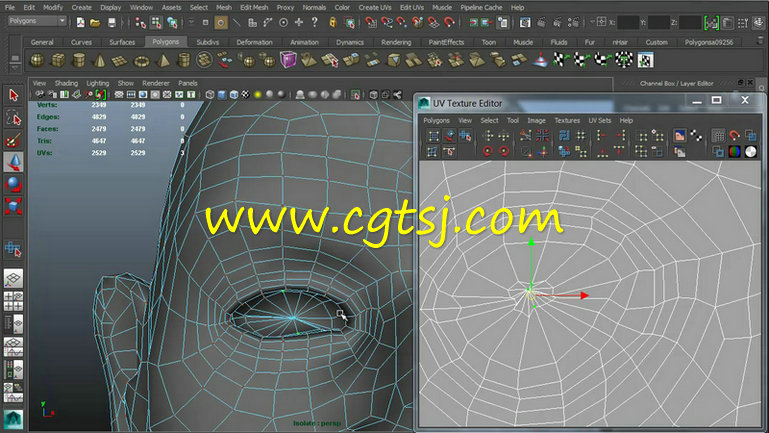Screen dimensions: 769x433
Task: Select the Paint Selection tool
Action: pyautogui.click(x=13, y=140)
